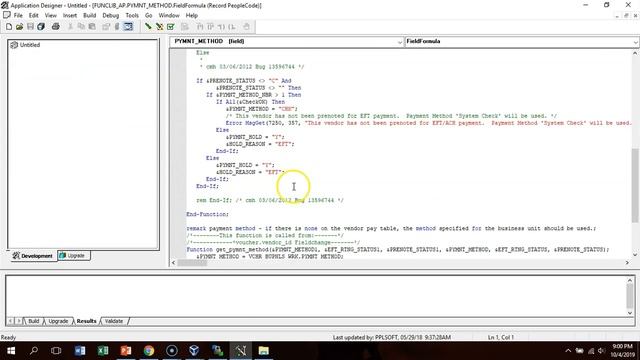Click the 'End-Function;' line in code
Screen dimensions: 640x360
[208, 214]
